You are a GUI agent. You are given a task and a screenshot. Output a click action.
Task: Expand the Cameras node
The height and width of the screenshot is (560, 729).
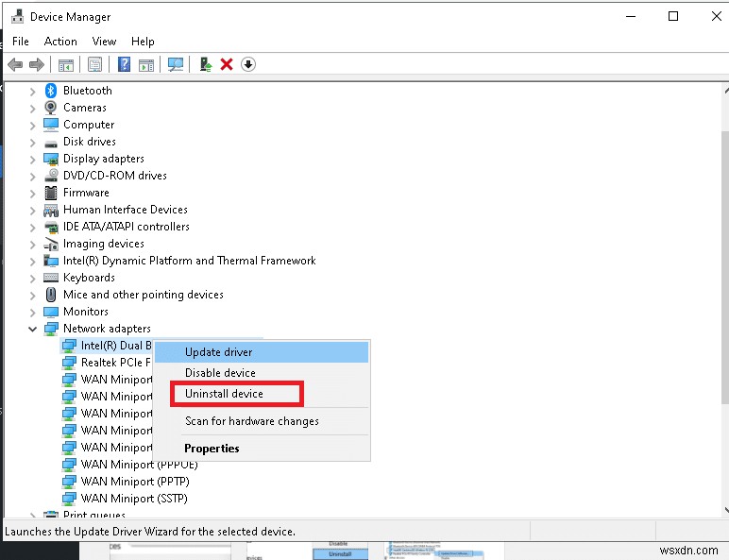pos(32,109)
